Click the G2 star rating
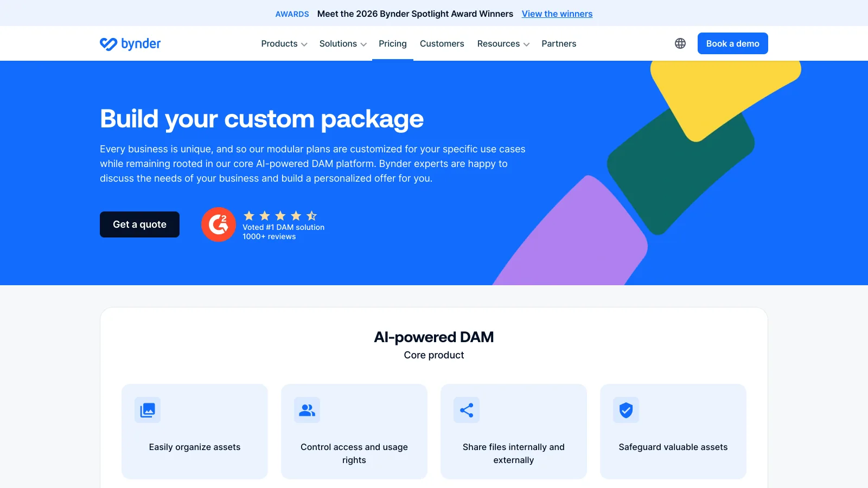This screenshot has width=868, height=488. pyautogui.click(x=280, y=216)
